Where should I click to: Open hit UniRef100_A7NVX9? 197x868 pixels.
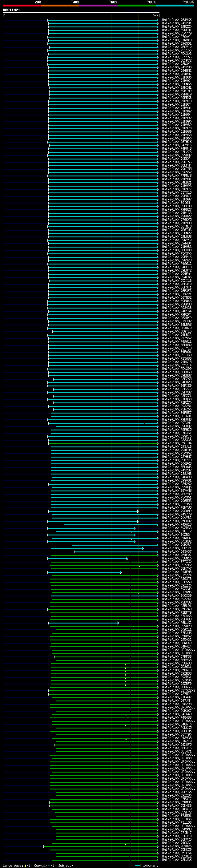pyautogui.click(x=177, y=40)
